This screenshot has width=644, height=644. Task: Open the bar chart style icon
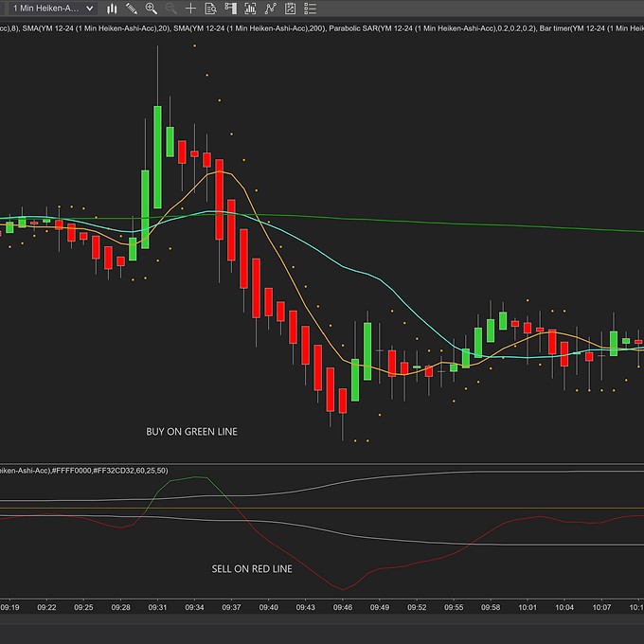coord(112,9)
